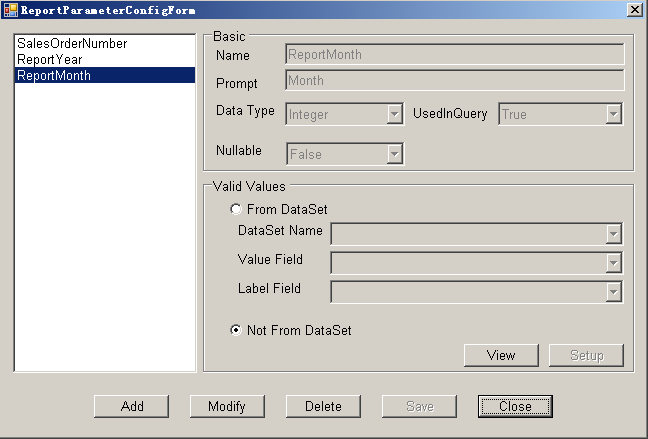
Task: Select the From DataSet radio button
Action: tap(236, 210)
